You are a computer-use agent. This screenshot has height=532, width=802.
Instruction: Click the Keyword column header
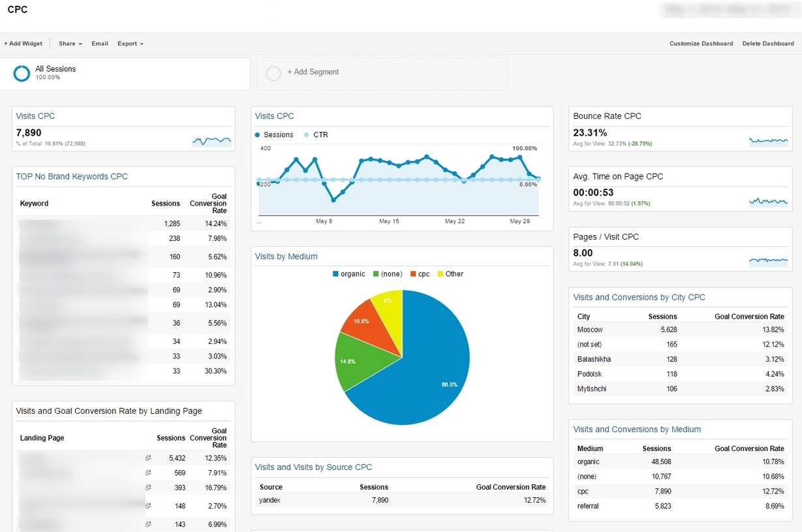[34, 204]
